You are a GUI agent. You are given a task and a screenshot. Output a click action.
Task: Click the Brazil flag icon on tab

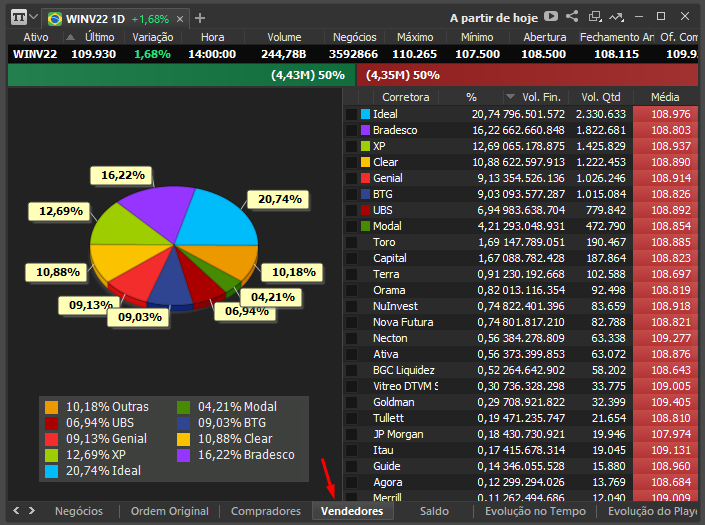55,19
